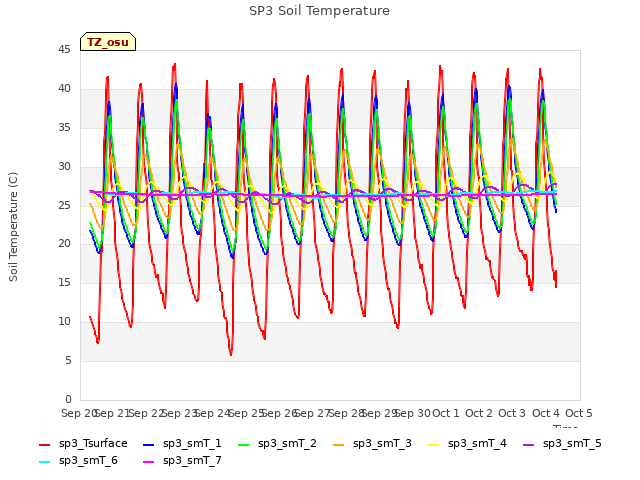Click the 15 y-axis tick label
640x480 pixels.
coord(64,282)
